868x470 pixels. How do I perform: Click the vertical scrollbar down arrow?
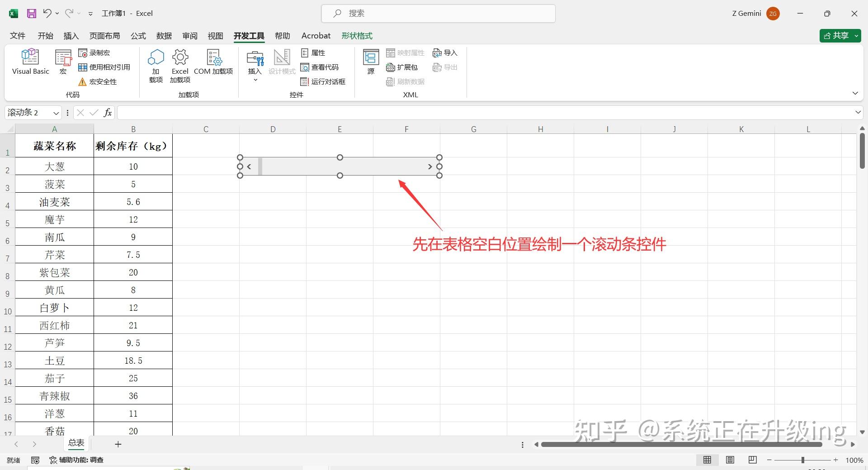click(x=862, y=432)
